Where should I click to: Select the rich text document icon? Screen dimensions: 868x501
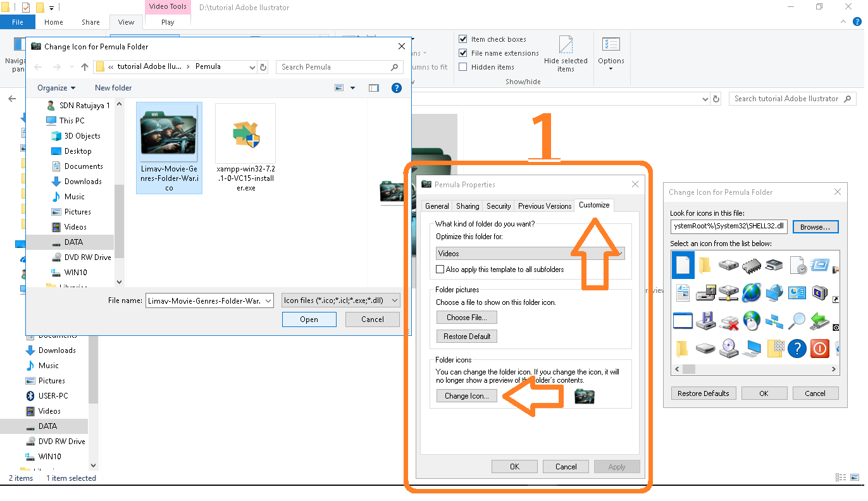[x=683, y=293]
